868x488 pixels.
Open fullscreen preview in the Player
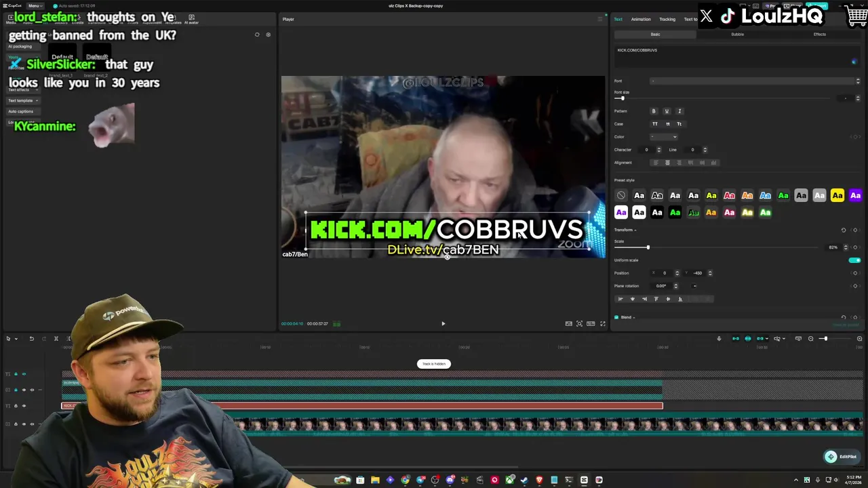point(603,324)
